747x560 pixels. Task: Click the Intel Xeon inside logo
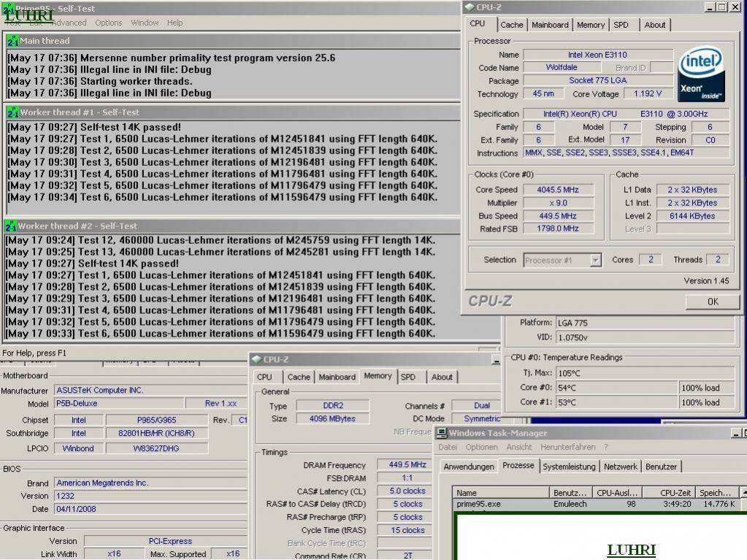[x=701, y=73]
